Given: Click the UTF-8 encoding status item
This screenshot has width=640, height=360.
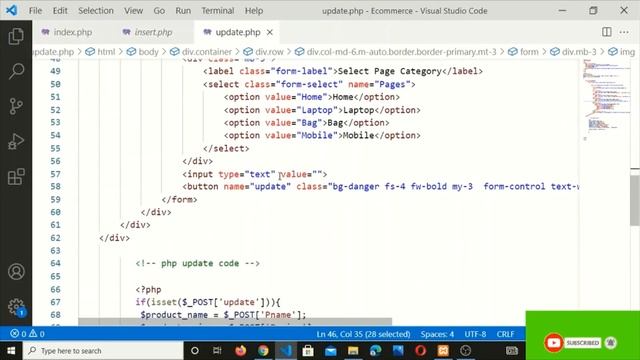Looking at the screenshot, I should tap(475, 334).
